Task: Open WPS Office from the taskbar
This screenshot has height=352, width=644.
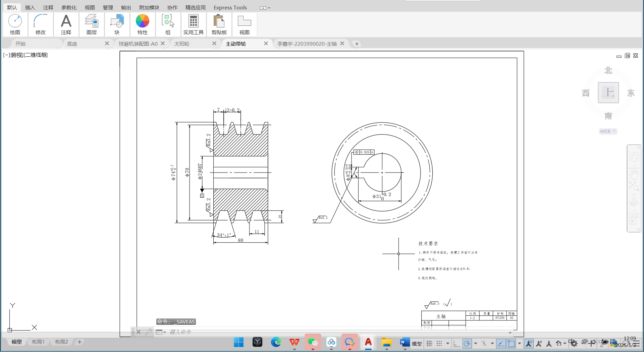Action: [x=294, y=342]
